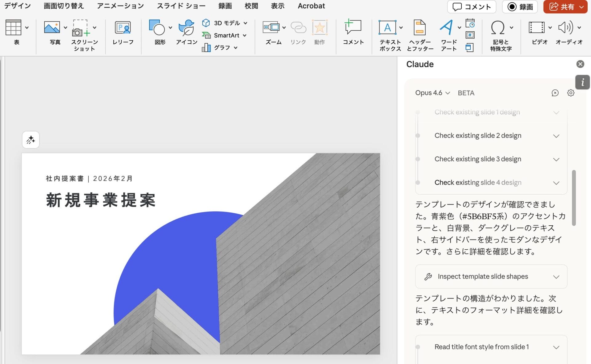The height and width of the screenshot is (364, 591).
Task: Start recording with the 録画 button
Action: click(520, 7)
